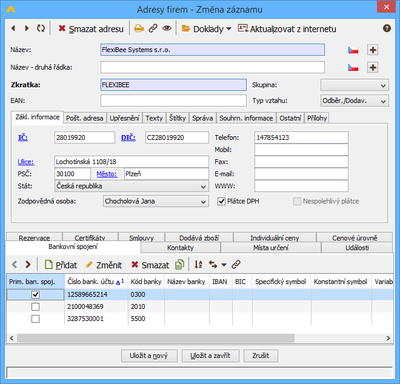Image resolution: width=400 pixels, height=384 pixels.
Task: Click the help question mark icon
Action: 387,28
